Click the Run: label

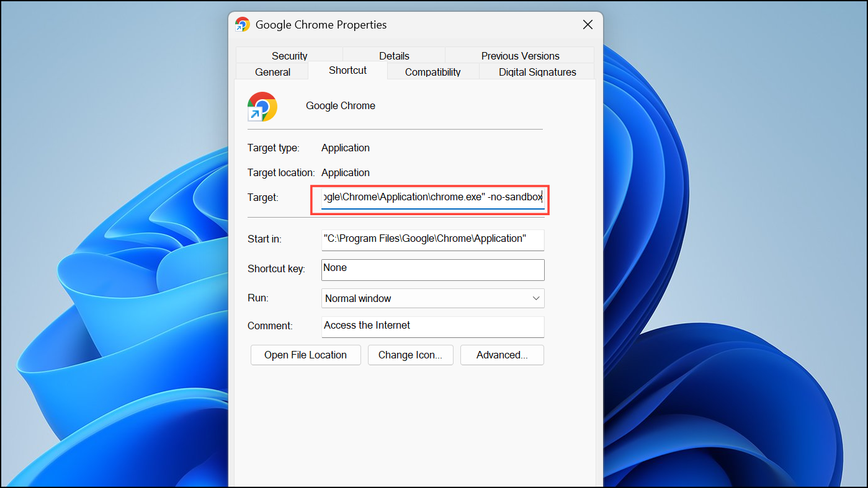click(258, 298)
